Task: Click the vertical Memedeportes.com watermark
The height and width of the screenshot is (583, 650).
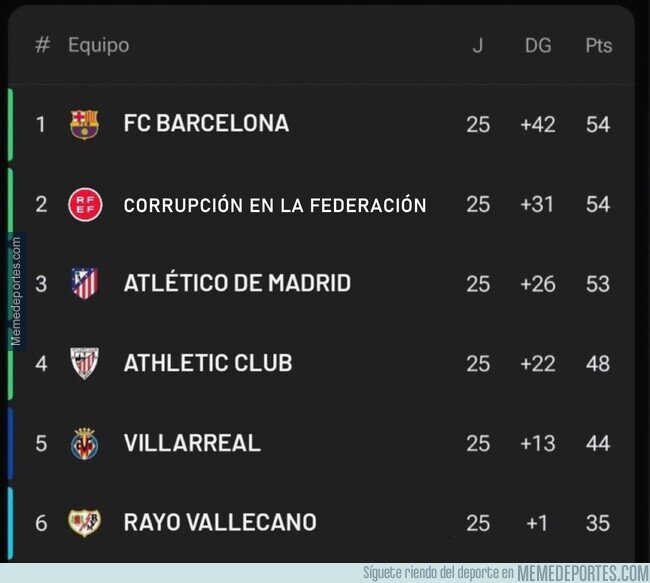Action: click(x=17, y=291)
